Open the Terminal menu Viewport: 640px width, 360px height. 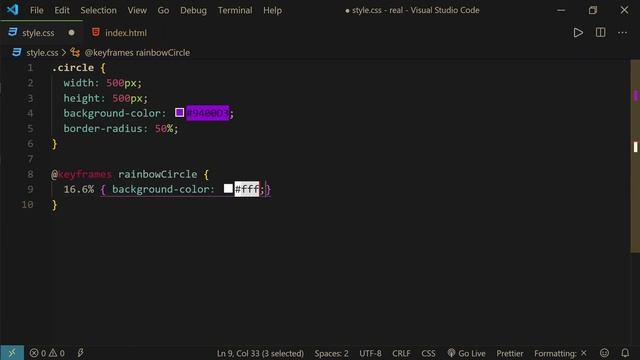coord(235,10)
